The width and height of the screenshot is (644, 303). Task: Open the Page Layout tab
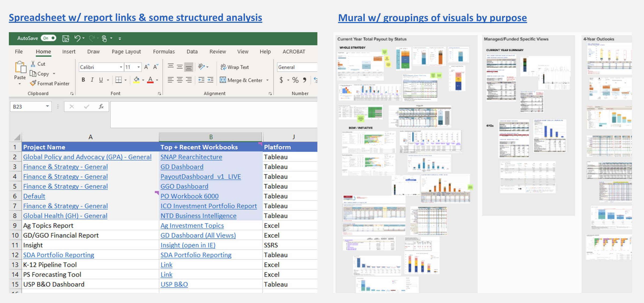click(x=126, y=51)
